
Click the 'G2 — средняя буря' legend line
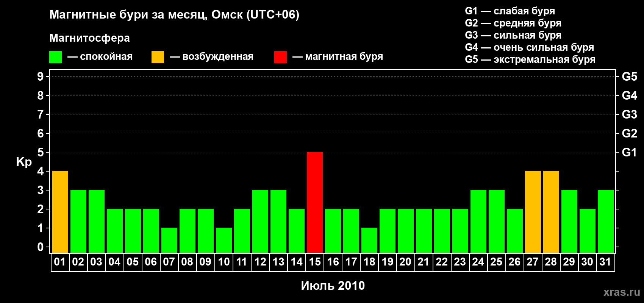[513, 23]
